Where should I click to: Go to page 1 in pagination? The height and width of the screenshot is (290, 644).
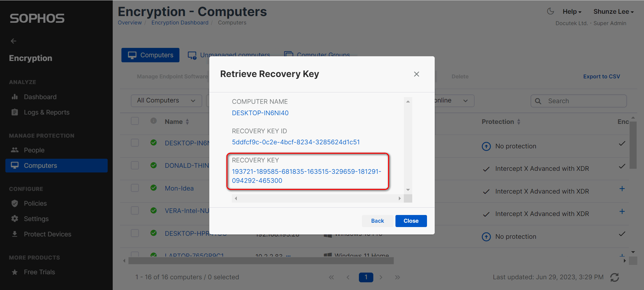(366, 277)
